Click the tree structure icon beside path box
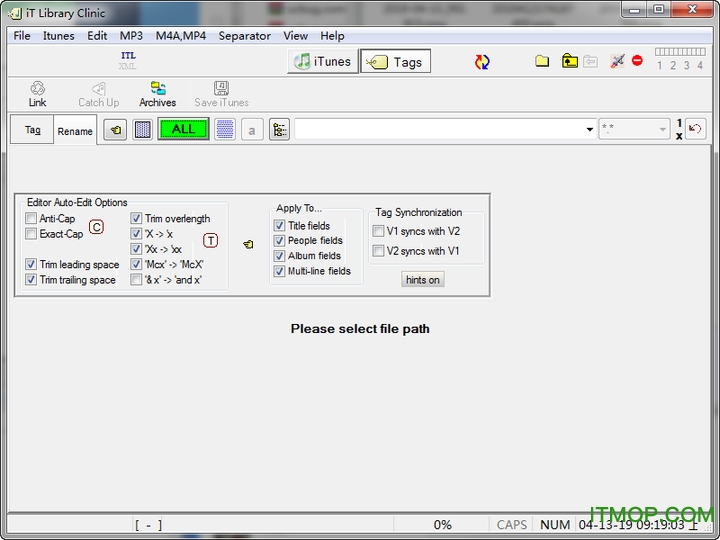The image size is (720, 540). coord(279,129)
